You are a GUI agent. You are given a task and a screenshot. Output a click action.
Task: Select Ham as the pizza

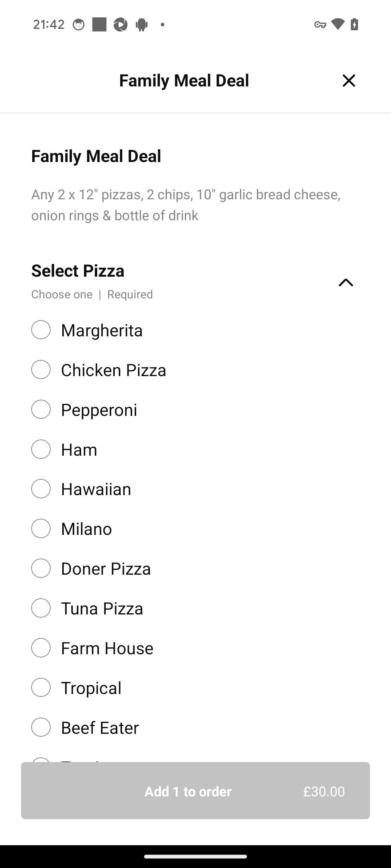point(41,449)
